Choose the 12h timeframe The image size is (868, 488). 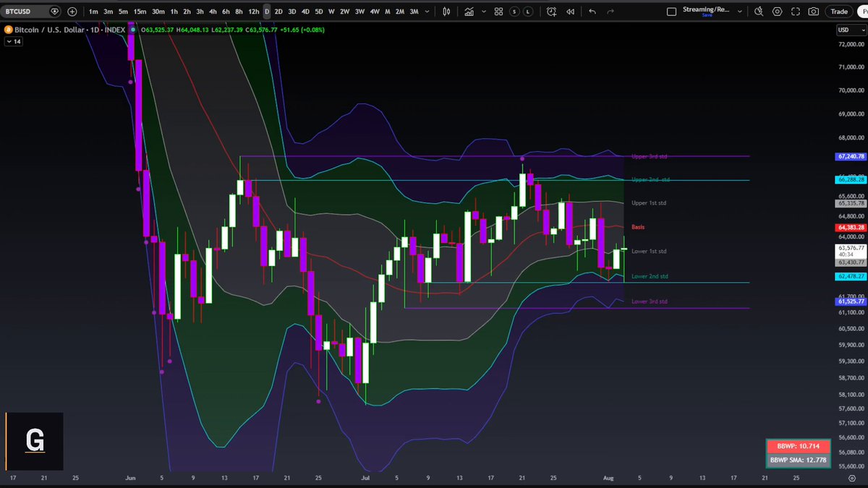[x=253, y=12]
